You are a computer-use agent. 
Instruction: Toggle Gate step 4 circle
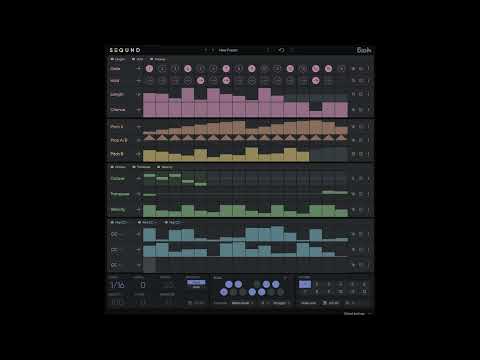tap(188, 69)
